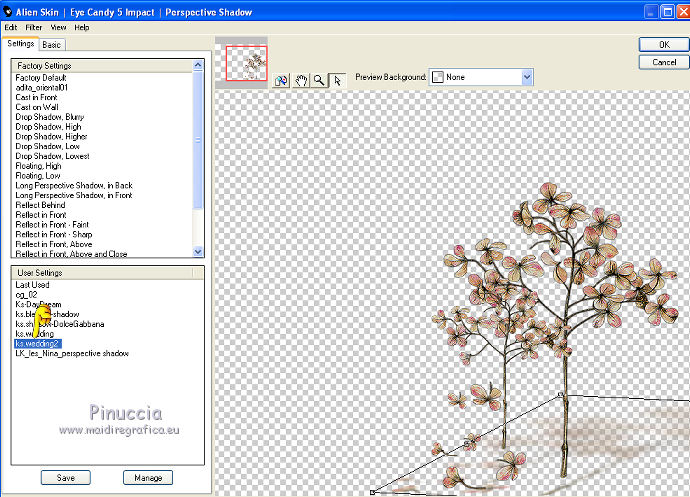
Task: Select the Cast in Front preset
Action: point(36,97)
